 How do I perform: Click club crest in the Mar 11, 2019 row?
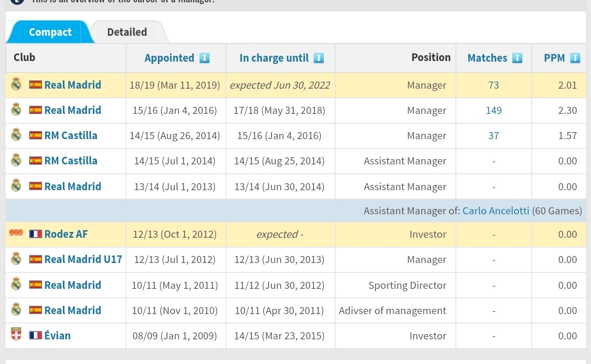click(x=16, y=83)
